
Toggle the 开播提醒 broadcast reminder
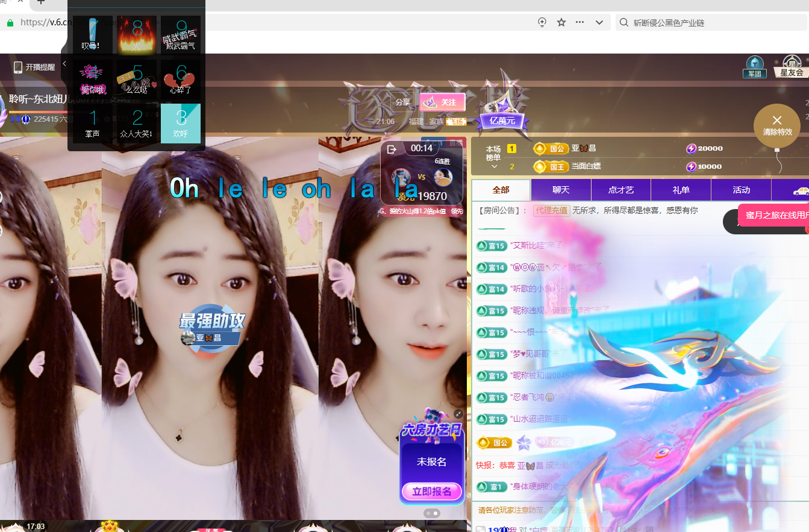point(34,67)
